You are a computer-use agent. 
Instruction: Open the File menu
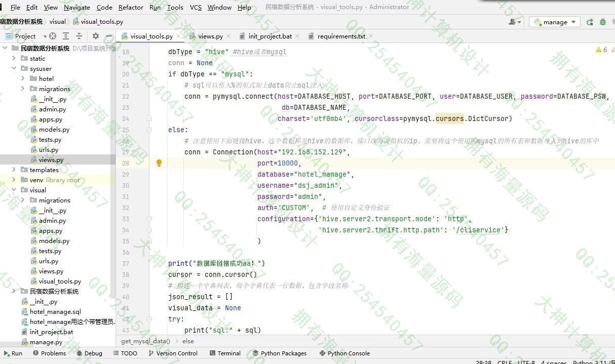click(x=15, y=7)
